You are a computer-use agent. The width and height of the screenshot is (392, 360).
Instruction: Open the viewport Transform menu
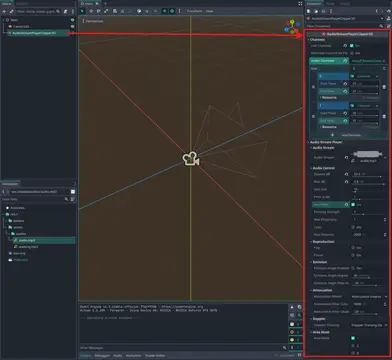(x=194, y=11)
